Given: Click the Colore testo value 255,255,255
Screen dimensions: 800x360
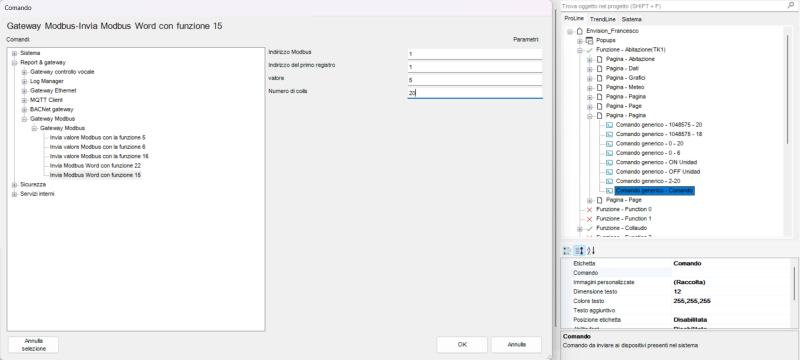Looking at the screenshot, I should [x=731, y=301].
